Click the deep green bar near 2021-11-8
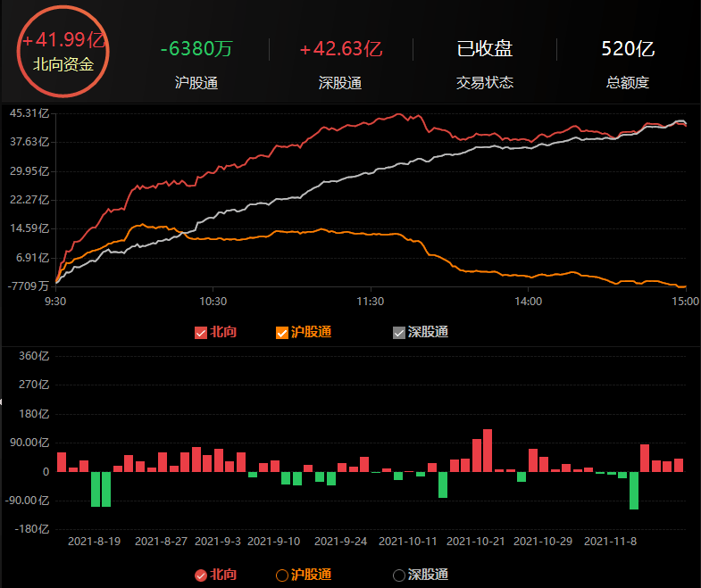This screenshot has height=588, width=701. coord(634,490)
